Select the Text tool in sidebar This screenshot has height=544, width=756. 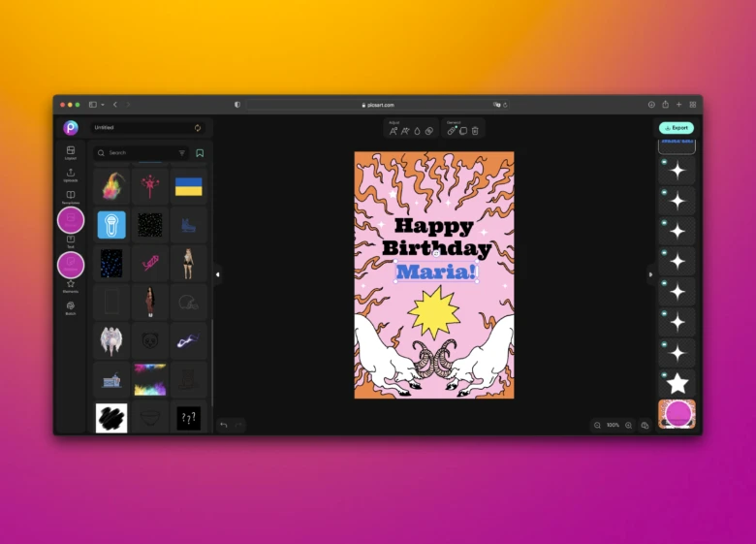[71, 240]
